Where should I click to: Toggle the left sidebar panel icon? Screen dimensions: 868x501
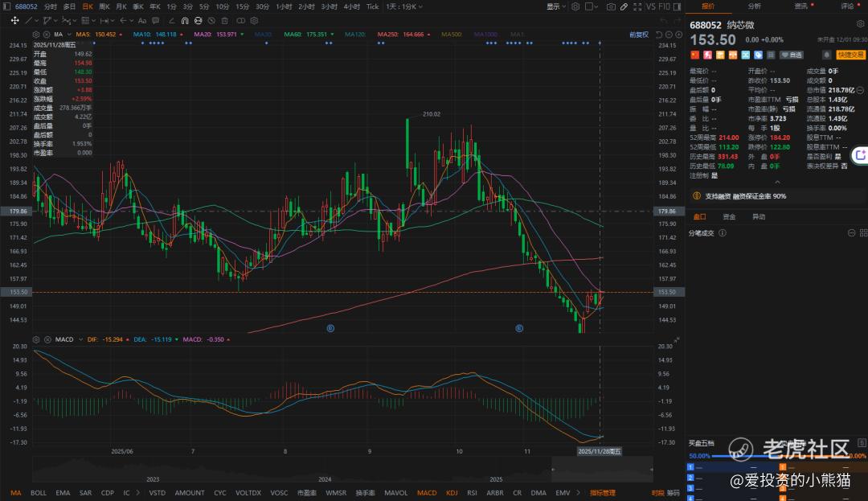6,6
